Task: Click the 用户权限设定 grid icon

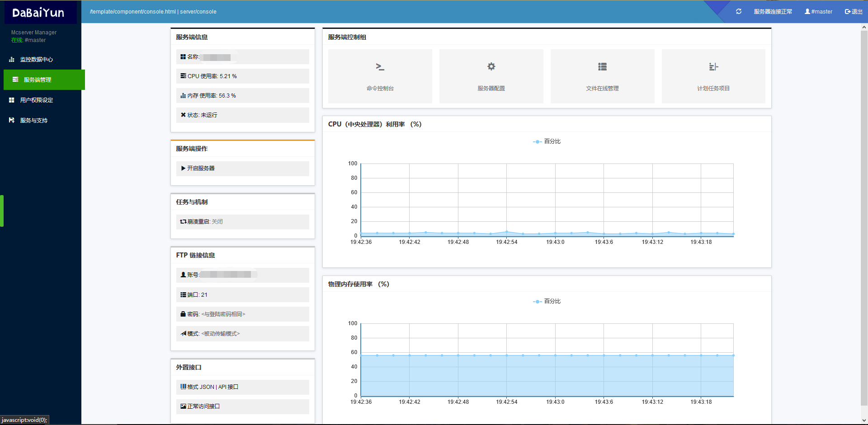Action: (12, 100)
